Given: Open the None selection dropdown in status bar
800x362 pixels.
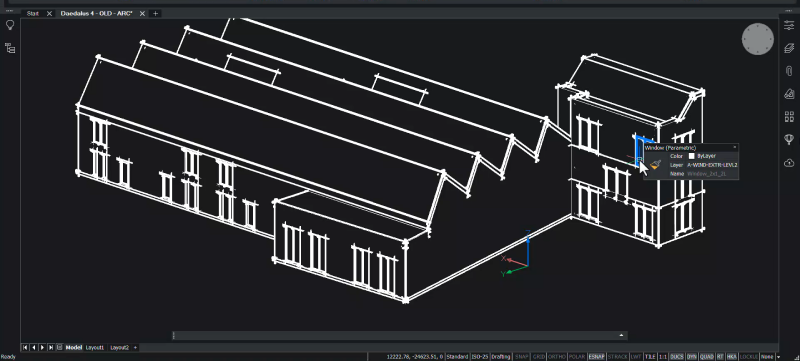Looking at the screenshot, I should (767, 357).
